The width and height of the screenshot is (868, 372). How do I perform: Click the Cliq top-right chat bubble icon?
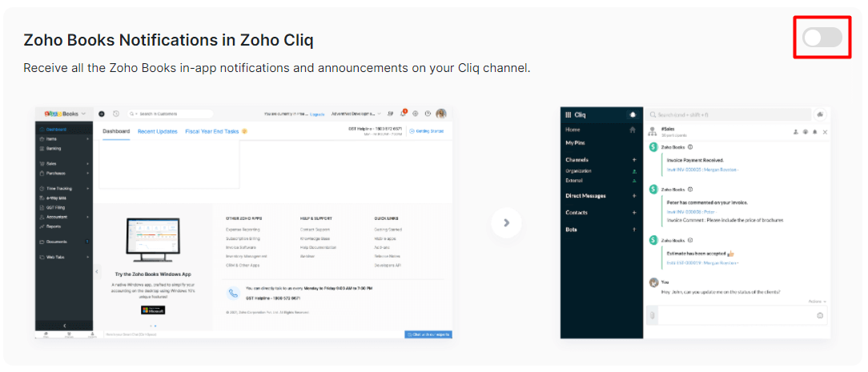[x=820, y=114]
